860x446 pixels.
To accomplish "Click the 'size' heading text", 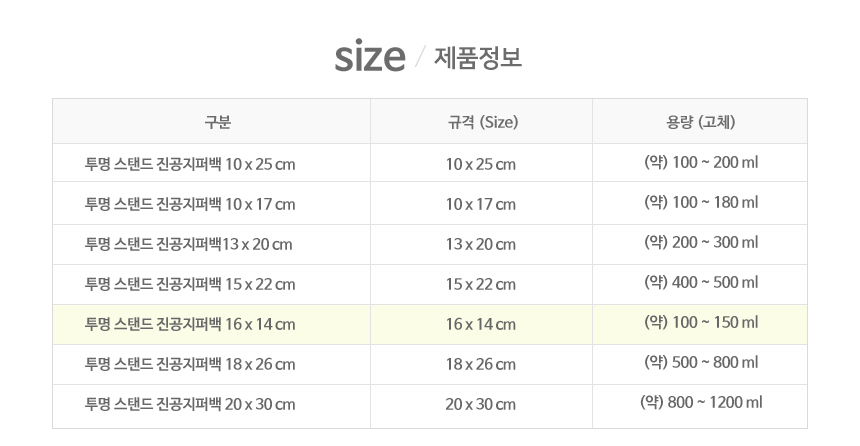I will tap(369, 57).
